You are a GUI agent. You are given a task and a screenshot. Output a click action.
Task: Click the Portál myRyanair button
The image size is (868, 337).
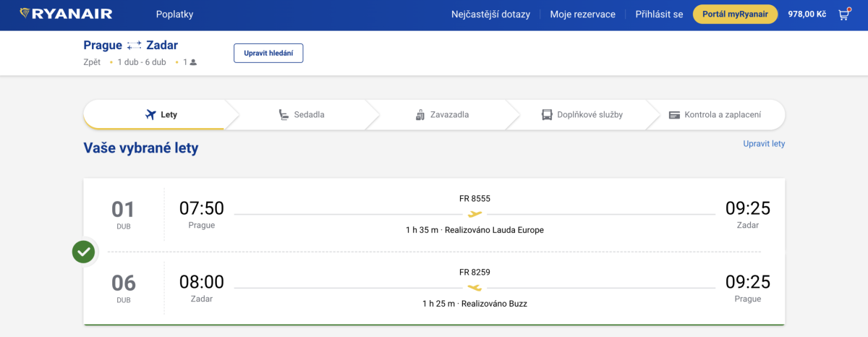(735, 14)
